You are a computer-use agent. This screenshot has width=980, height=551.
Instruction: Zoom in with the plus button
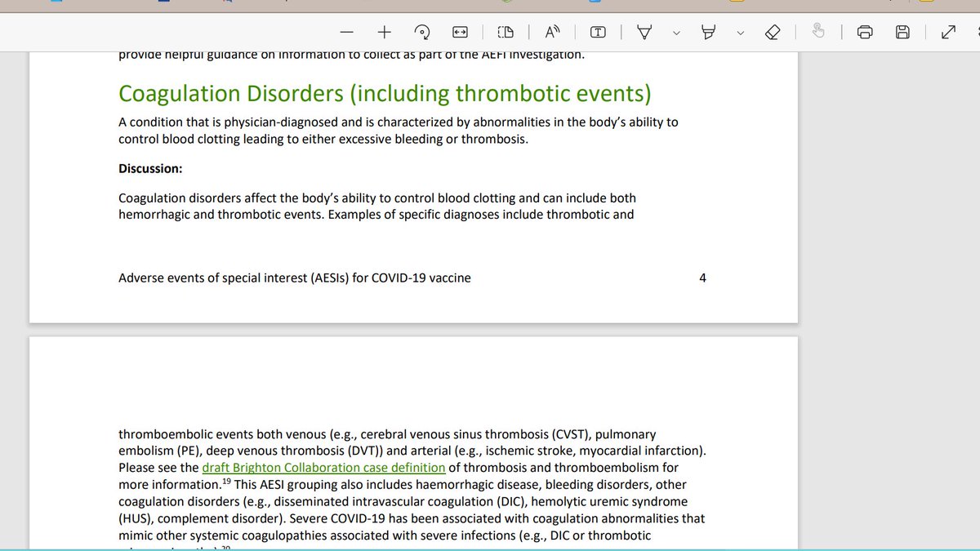tap(385, 33)
